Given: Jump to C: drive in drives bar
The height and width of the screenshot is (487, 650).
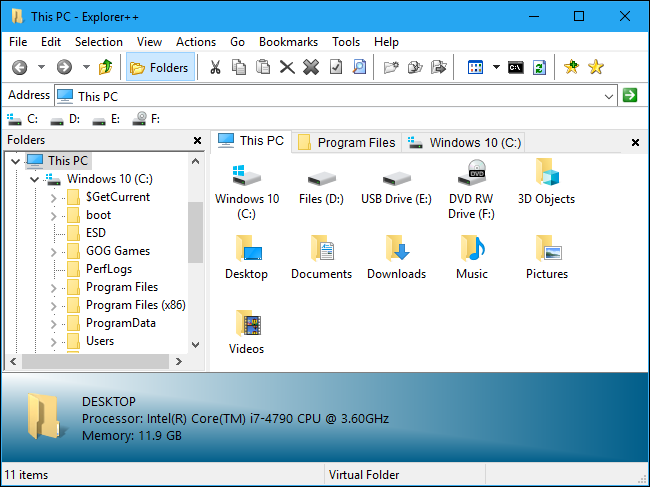Looking at the screenshot, I should (x=22, y=119).
